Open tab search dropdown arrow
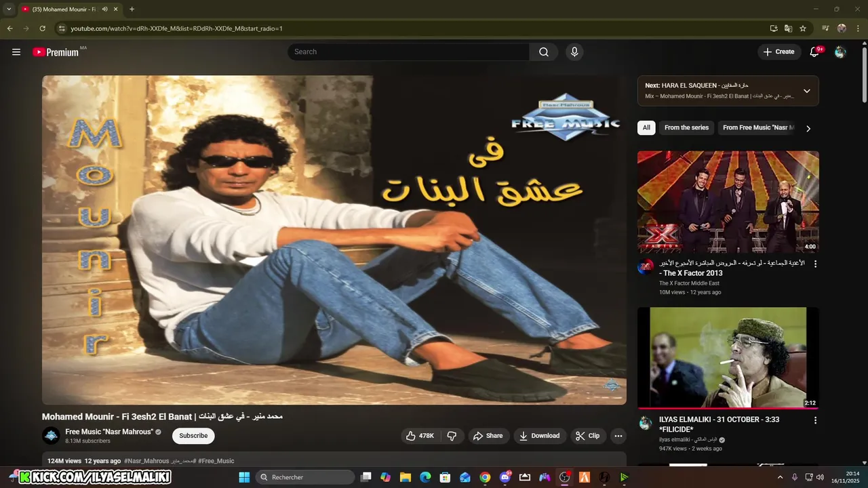 (9, 9)
